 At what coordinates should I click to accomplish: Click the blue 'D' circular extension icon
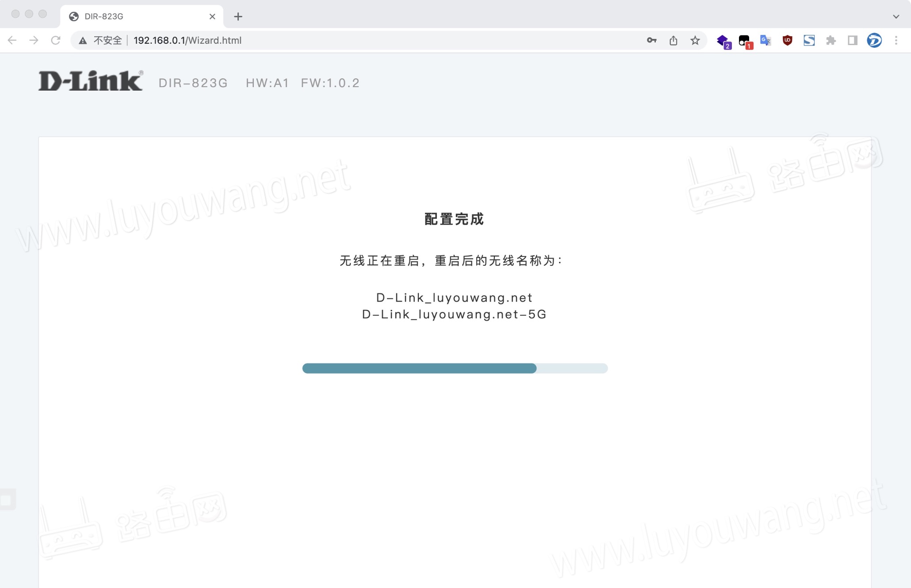pyautogui.click(x=874, y=40)
